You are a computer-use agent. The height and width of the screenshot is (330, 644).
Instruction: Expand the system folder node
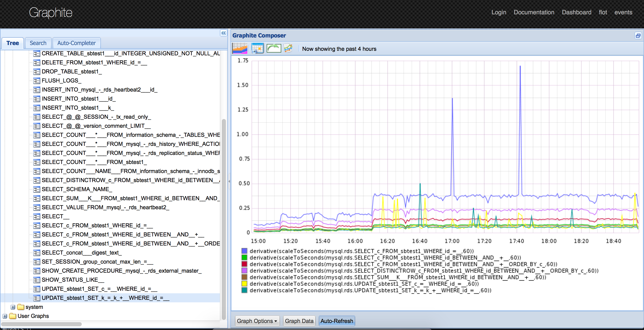point(13,307)
